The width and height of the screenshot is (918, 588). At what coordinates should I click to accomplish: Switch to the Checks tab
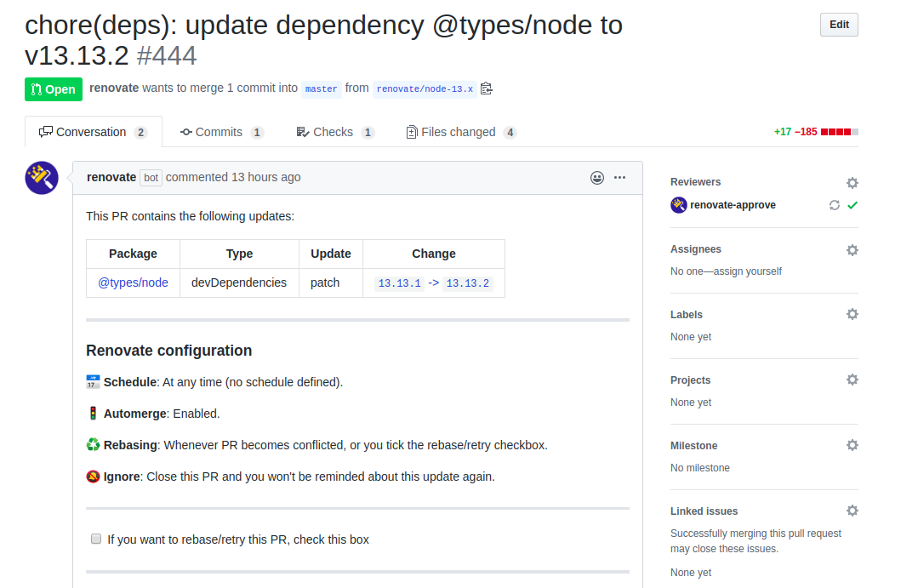(x=335, y=132)
